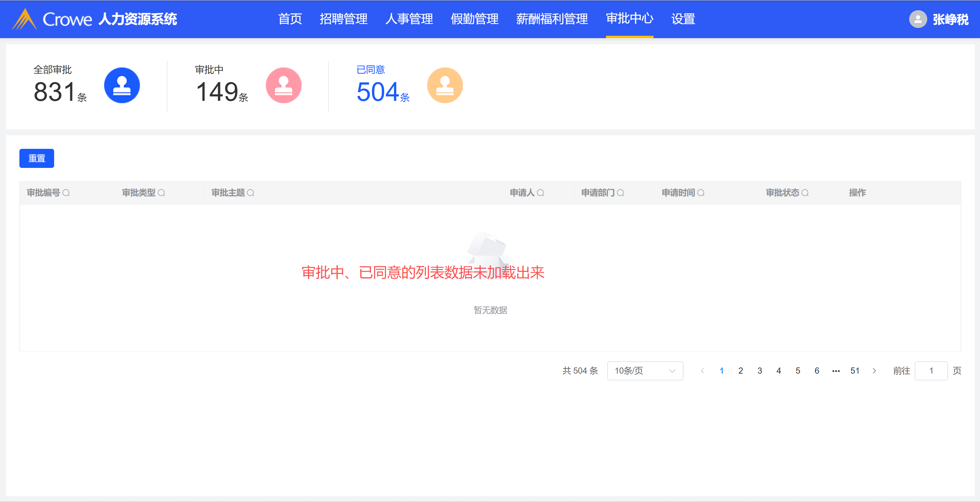Image resolution: width=980 pixels, height=502 pixels.
Task: Click the user avatar icon
Action: click(918, 19)
